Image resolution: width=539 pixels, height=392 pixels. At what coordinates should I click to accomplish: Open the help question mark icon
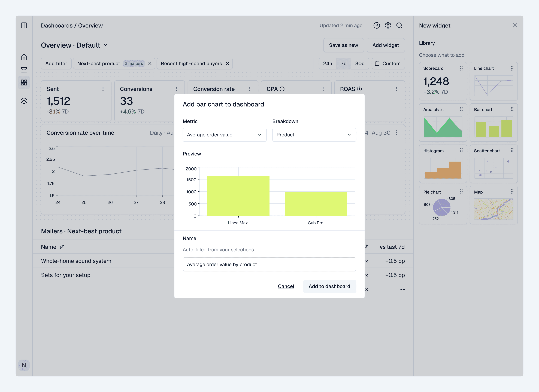point(377,25)
